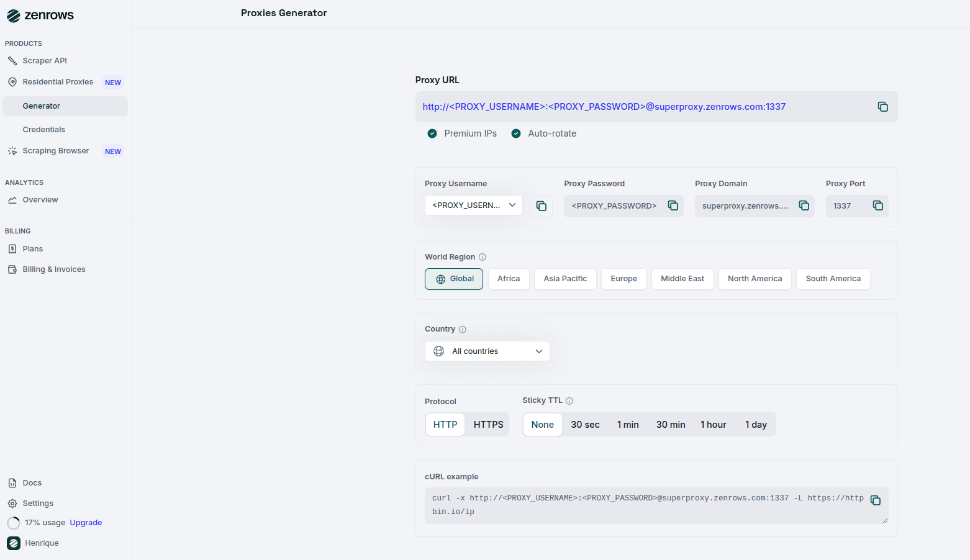
Task: Copy the proxy username
Action: (541, 205)
